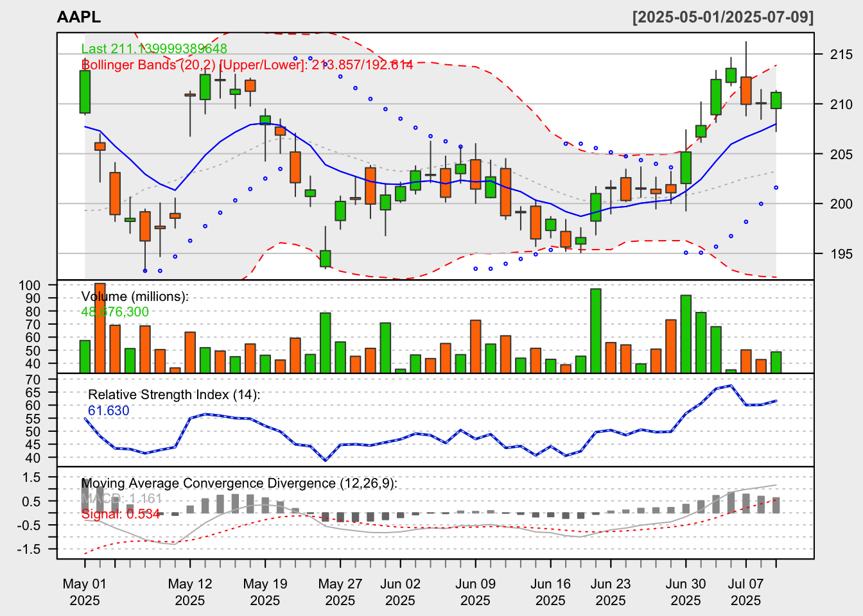The image size is (863, 616).
Task: Click the Relative Strength Index (14) label
Action: [174, 395]
